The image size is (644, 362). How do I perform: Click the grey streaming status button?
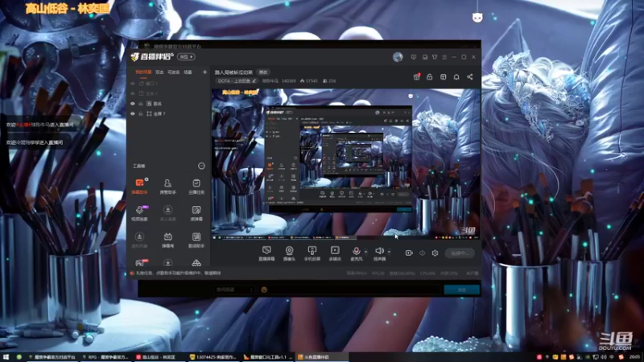tap(460, 253)
